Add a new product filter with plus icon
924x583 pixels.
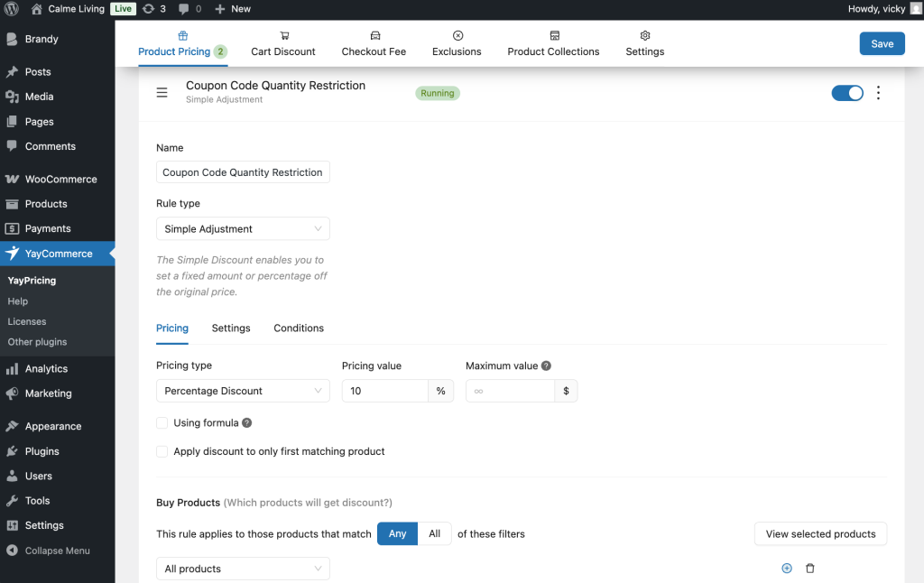(786, 568)
